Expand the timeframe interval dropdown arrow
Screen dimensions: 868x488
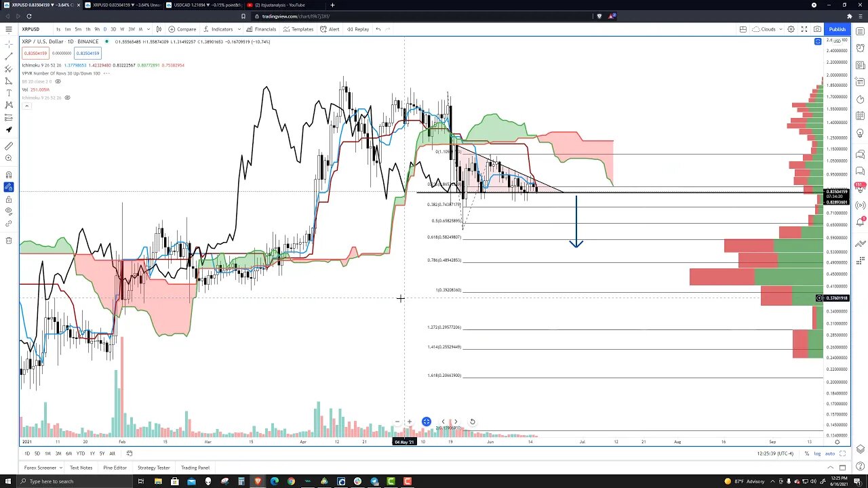tap(149, 29)
